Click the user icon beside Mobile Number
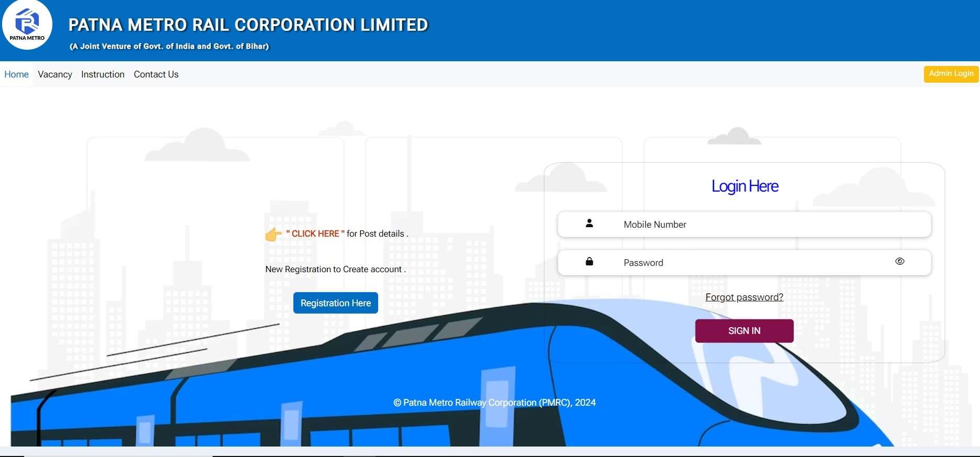 tap(589, 223)
